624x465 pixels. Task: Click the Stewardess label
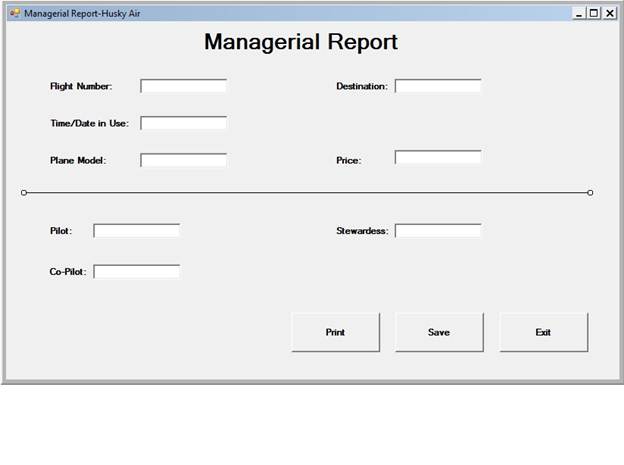(361, 231)
